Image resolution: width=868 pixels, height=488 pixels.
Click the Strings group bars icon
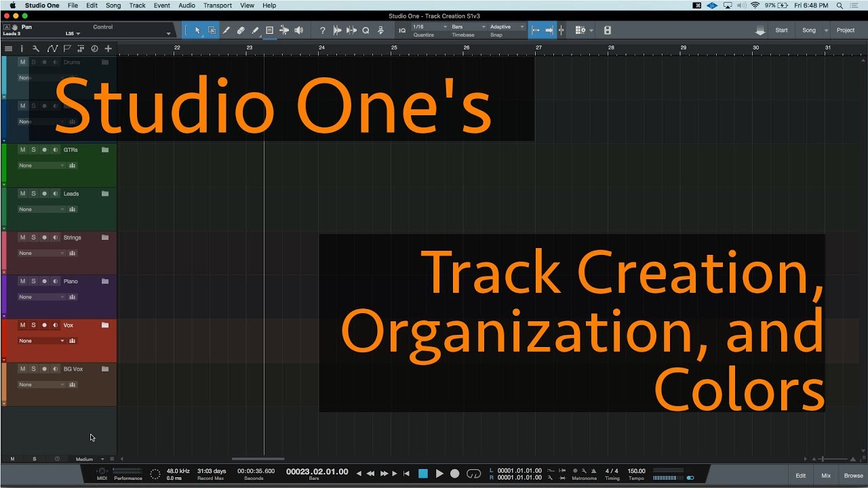(x=73, y=253)
